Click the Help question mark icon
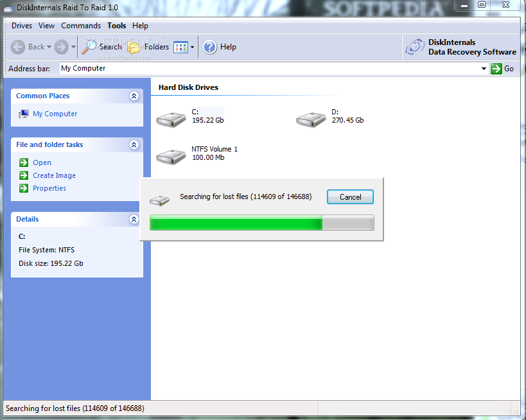The image size is (526, 420). click(x=210, y=47)
